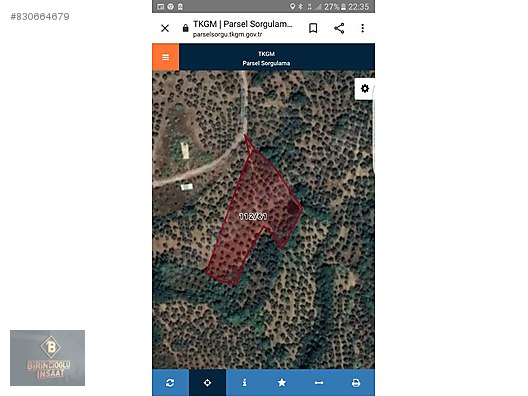The height and width of the screenshot is (396, 528).
Task: Activate the locate crosshair tool
Action: click(x=207, y=383)
